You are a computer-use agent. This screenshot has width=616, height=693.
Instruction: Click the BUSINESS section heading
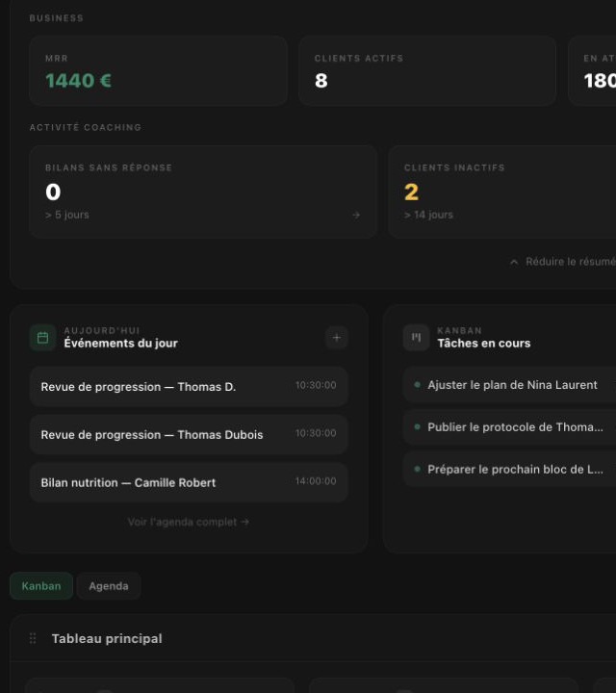[x=56, y=18]
